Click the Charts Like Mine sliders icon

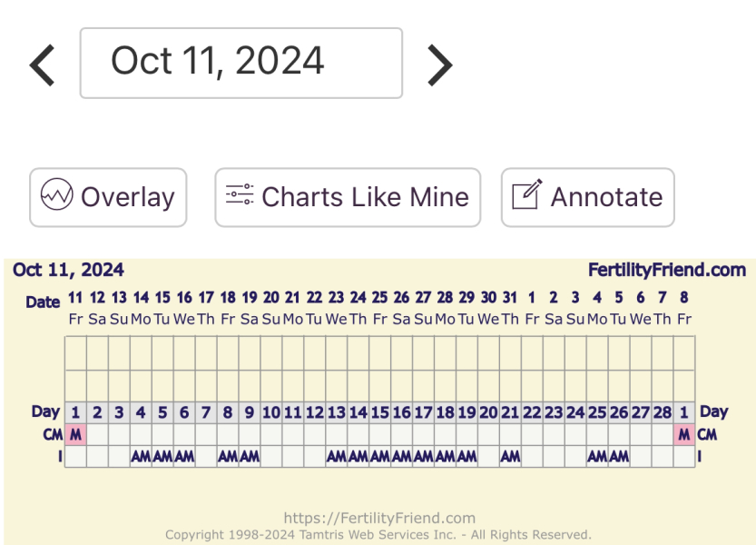coord(241,196)
